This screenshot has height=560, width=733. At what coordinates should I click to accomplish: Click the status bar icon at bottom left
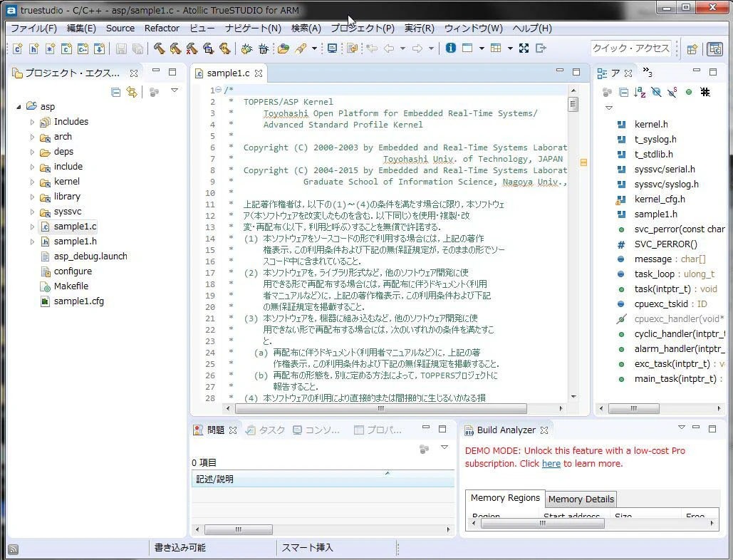click(13, 550)
